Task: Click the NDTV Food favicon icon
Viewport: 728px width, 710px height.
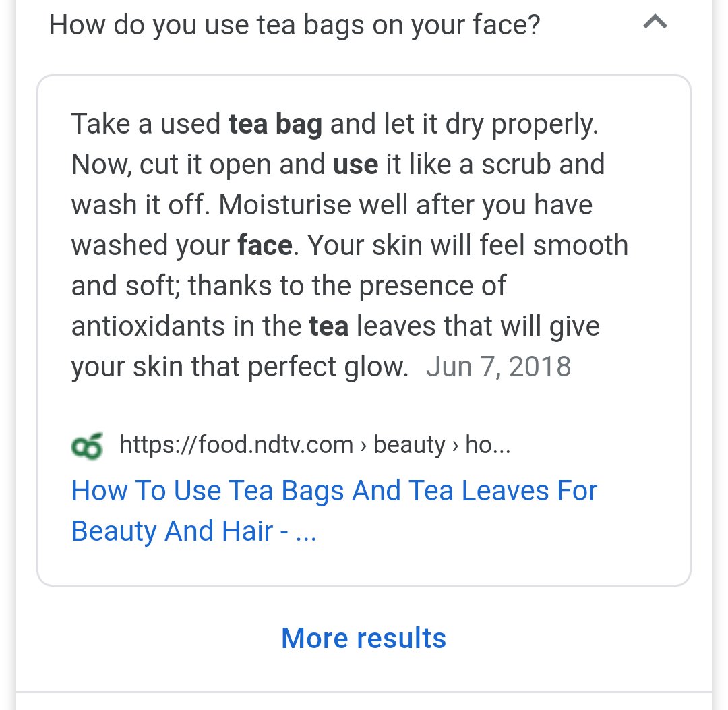Action: 87,446
